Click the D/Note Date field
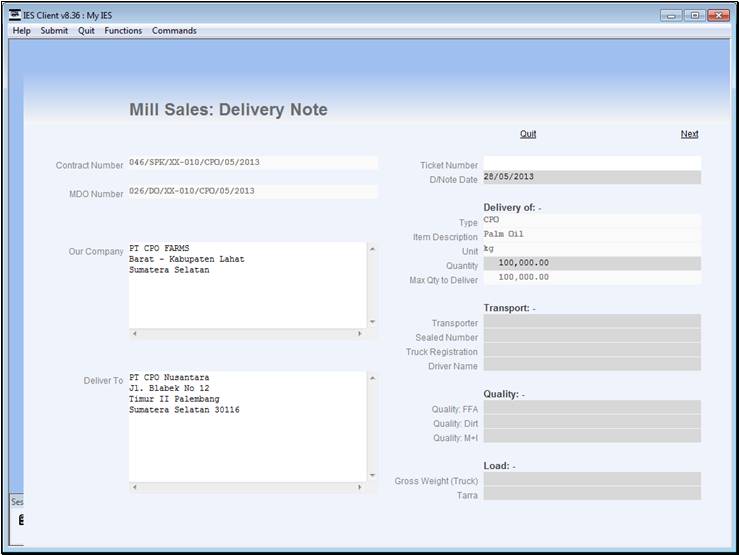This screenshot has height=555, width=739. (x=592, y=177)
